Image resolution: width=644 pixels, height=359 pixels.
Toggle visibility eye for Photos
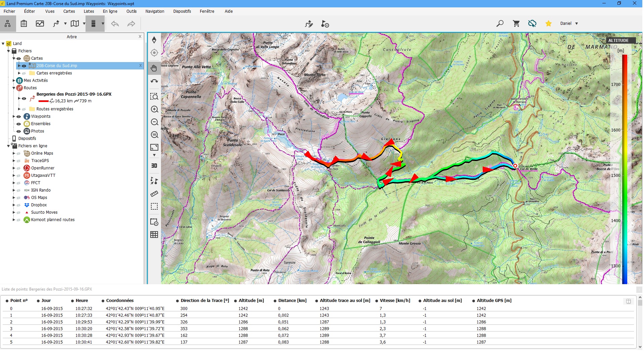click(x=19, y=132)
